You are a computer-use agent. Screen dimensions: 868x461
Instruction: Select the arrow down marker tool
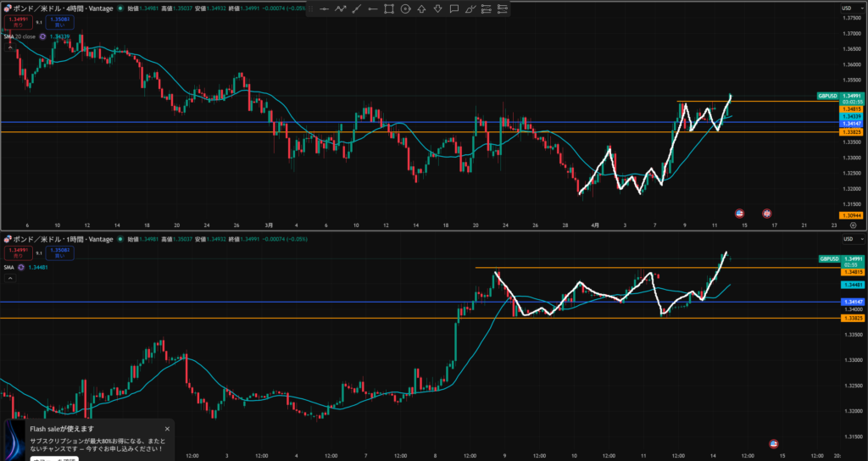coord(437,9)
